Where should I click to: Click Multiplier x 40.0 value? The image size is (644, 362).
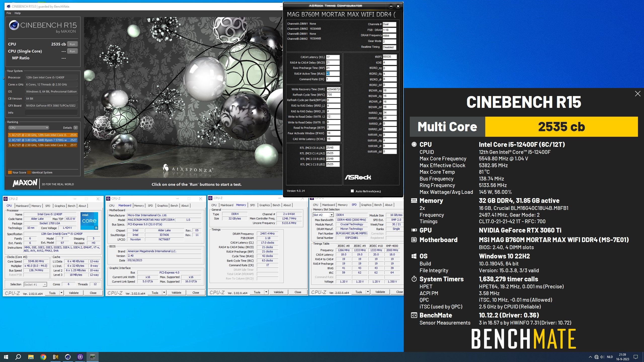(36, 266)
